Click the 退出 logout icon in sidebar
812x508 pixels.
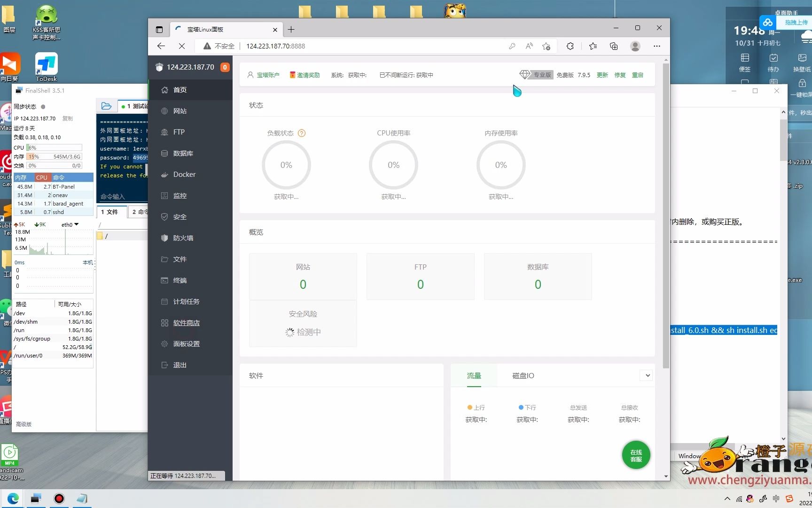164,365
